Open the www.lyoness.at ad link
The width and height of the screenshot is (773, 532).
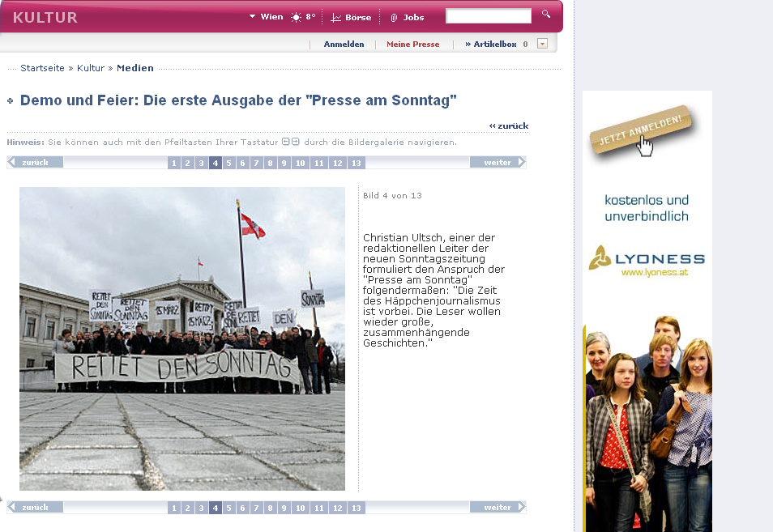[654, 272]
